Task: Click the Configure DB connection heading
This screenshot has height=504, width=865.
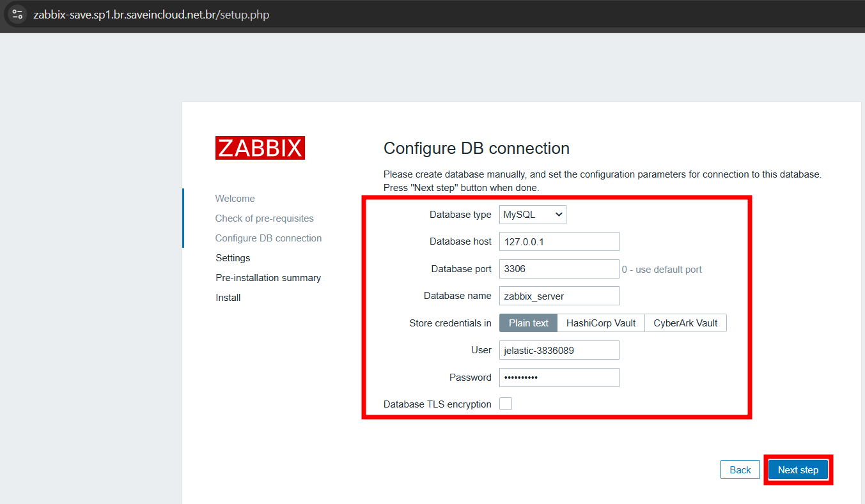Action: coord(476,148)
